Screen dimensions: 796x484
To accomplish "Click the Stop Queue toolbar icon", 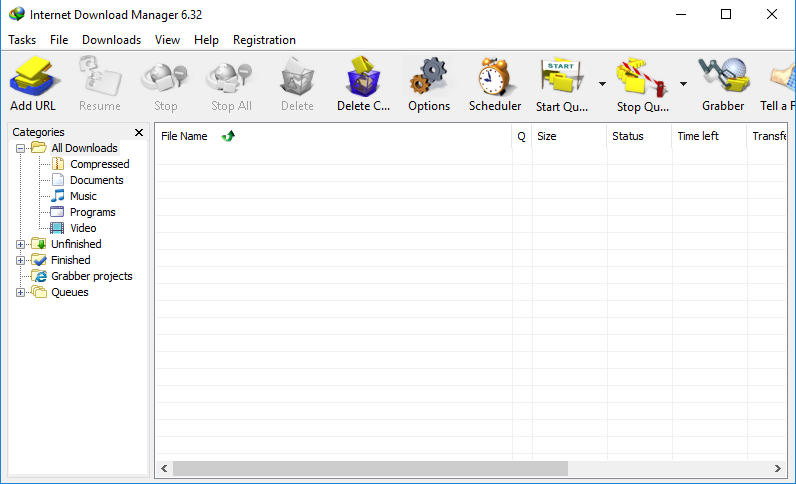I will 642,76.
